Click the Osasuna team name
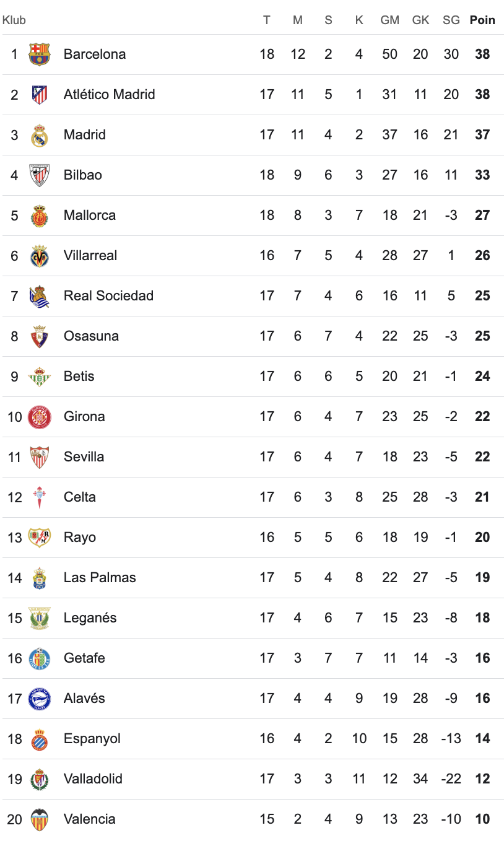504x846 pixels. pyautogui.click(x=91, y=336)
